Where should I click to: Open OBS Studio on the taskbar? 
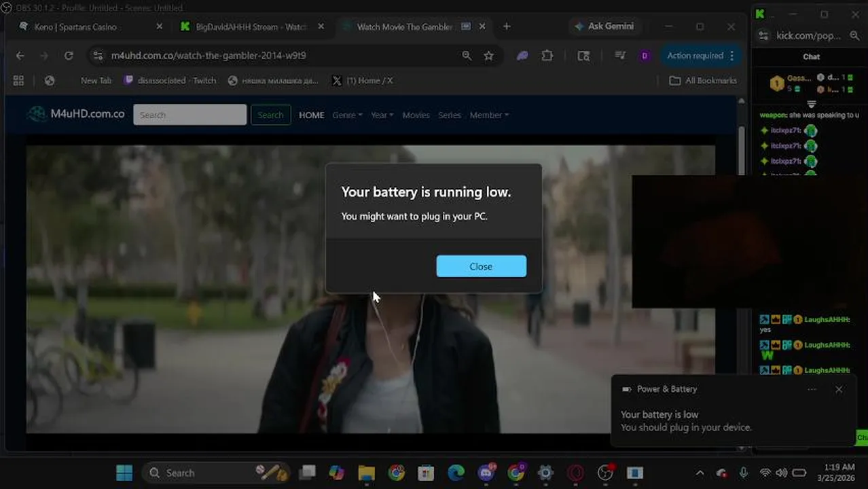605,473
